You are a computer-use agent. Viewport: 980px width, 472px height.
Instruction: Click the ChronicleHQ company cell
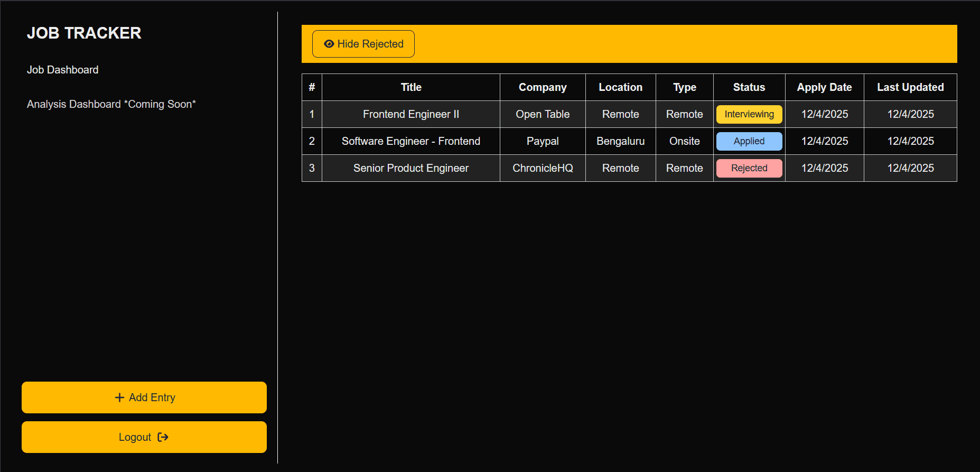(x=543, y=168)
